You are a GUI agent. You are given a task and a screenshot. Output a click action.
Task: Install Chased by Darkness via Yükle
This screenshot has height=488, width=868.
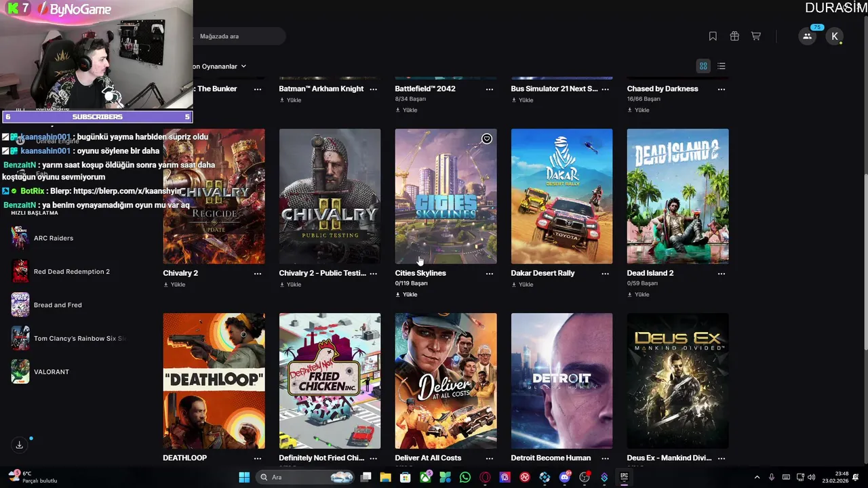(x=638, y=110)
